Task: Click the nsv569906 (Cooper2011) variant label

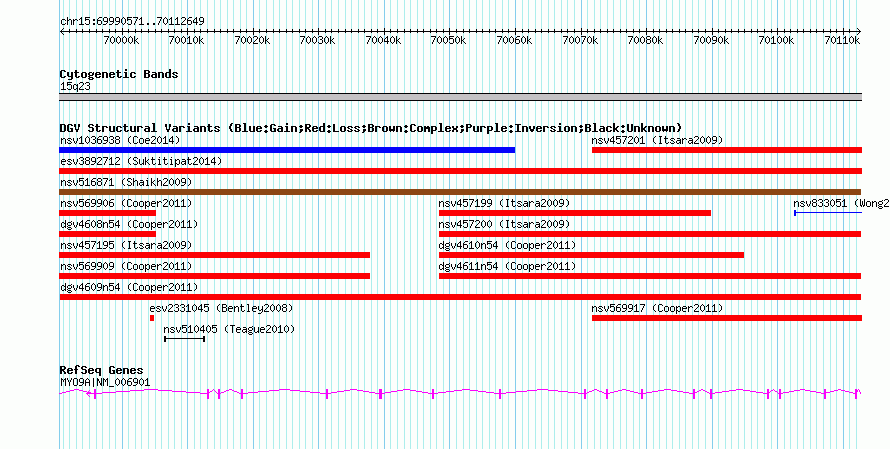Action: point(126,203)
